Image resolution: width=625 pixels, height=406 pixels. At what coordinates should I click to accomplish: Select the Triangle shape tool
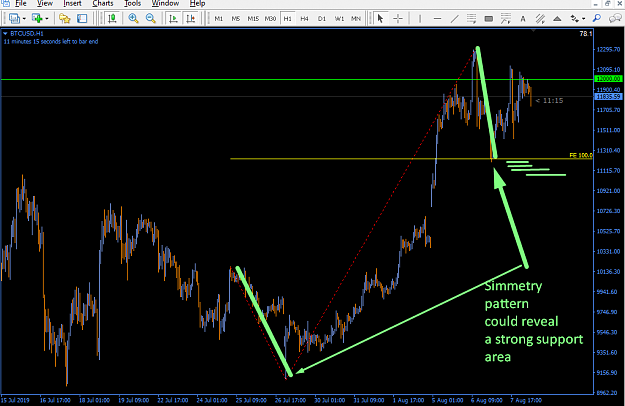coord(557,18)
